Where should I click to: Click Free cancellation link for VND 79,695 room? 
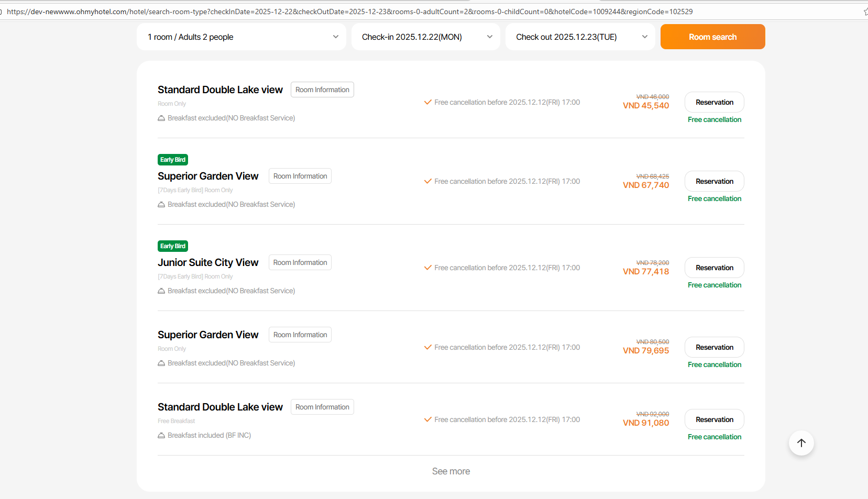click(x=715, y=365)
